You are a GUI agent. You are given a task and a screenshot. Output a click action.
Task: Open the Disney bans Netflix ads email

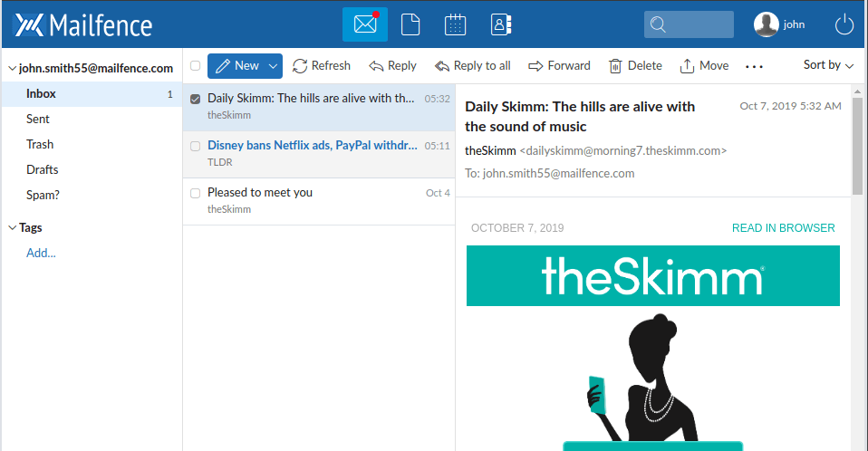coord(319,154)
